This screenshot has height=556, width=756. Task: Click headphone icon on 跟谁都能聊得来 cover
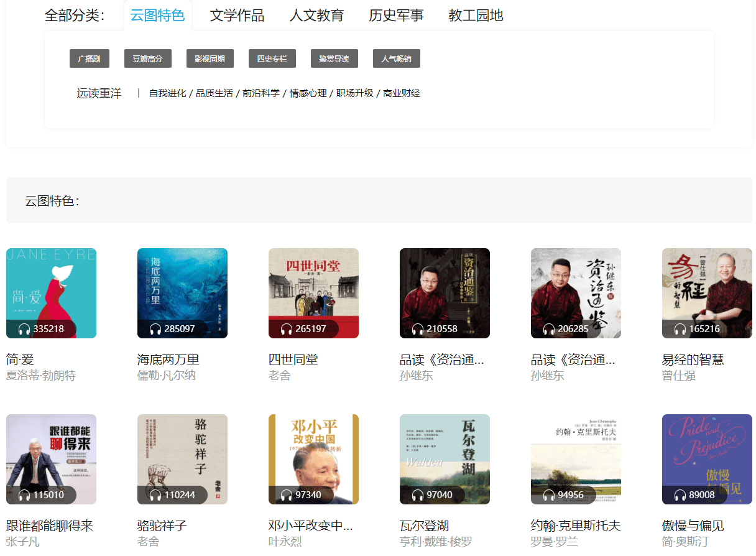click(x=25, y=495)
